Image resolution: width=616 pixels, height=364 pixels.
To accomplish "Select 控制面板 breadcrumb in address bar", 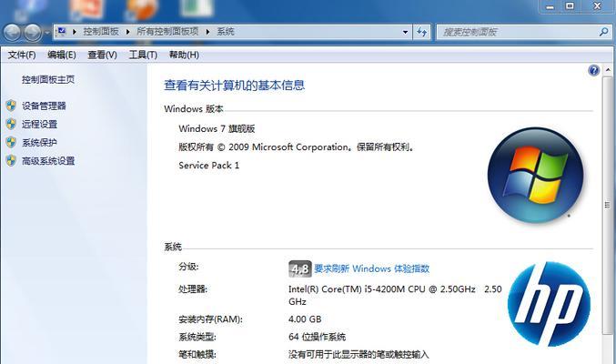I will [x=101, y=32].
